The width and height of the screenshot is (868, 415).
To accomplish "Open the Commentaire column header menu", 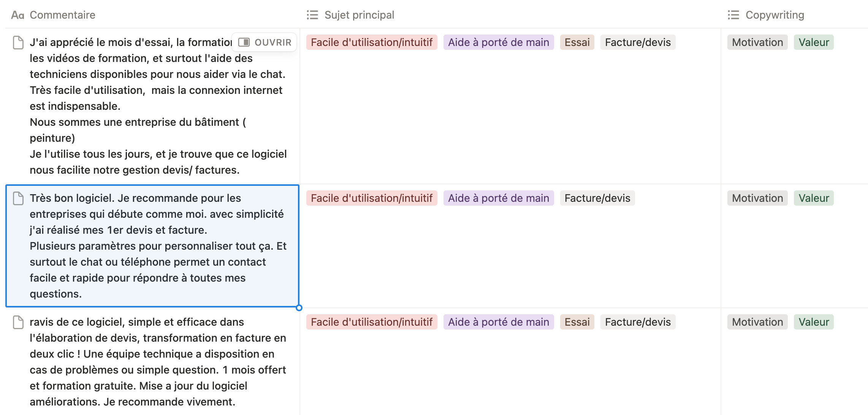I will point(63,15).
